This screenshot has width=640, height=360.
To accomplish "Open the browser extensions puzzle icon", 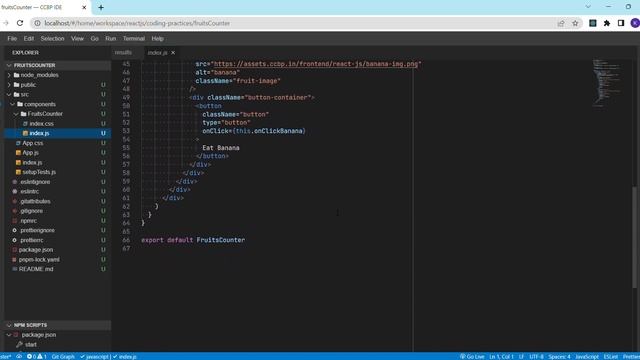I will pyautogui.click(x=607, y=23).
